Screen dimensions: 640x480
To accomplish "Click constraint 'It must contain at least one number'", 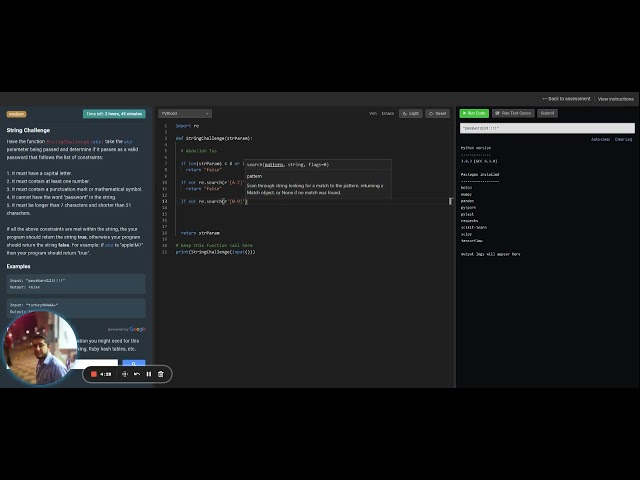I will click(x=48, y=181).
